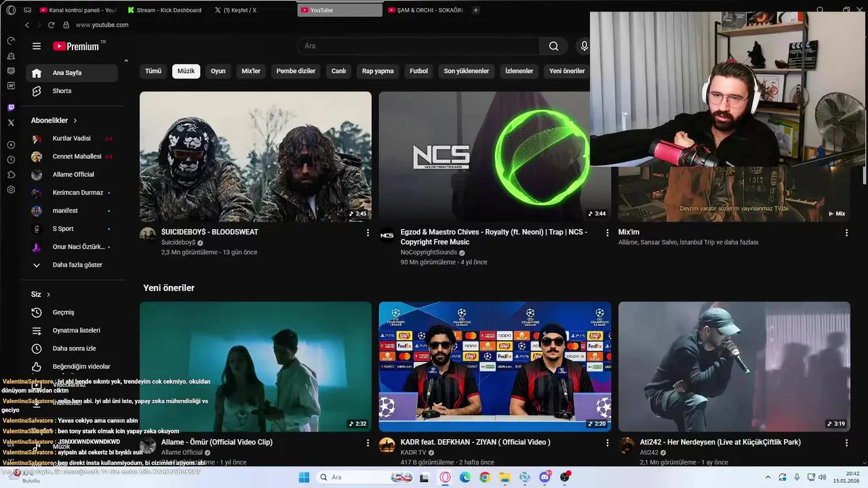Switch to Kanal kontrol paneli tab

click(78, 10)
